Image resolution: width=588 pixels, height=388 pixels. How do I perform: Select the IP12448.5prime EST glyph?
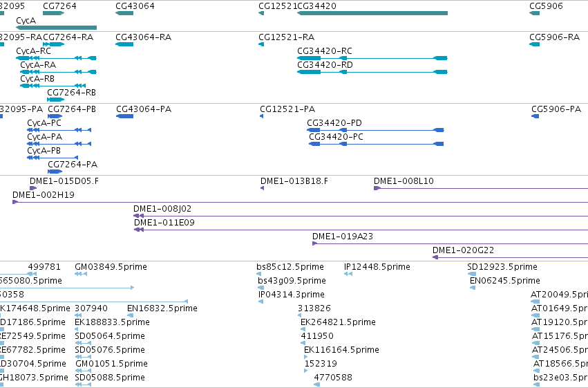[348, 274]
